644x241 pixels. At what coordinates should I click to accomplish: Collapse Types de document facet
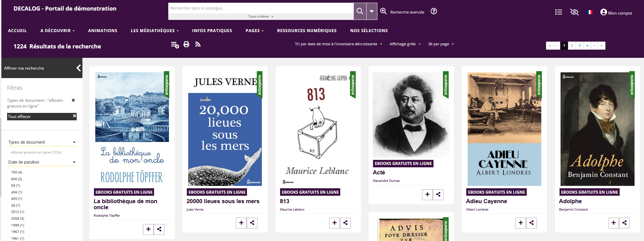pyautogui.click(x=42, y=142)
